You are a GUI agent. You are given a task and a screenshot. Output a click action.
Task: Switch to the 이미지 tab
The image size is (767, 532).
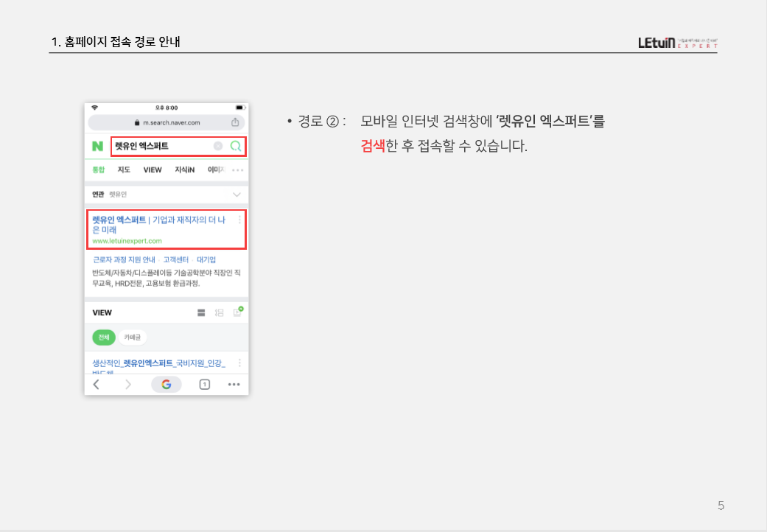(x=216, y=169)
